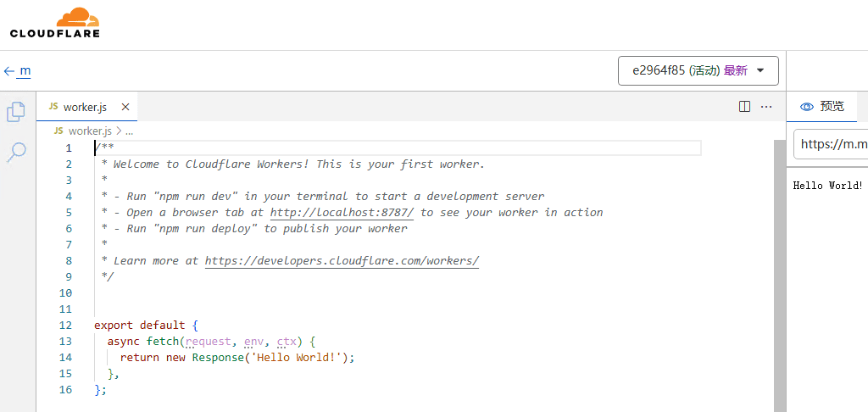Click the request parameter on line 13
The image size is (868, 412).
pos(208,341)
